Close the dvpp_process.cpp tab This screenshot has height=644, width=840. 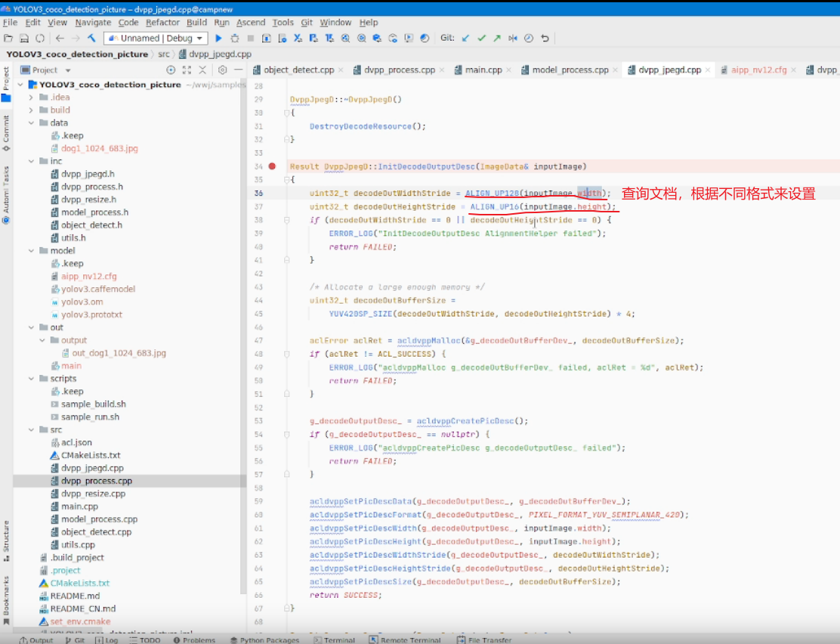pos(441,70)
